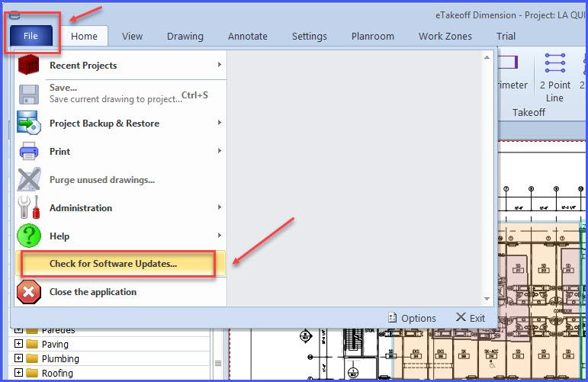The image size is (588, 382).
Task: Choose Purge unused drawings
Action: [x=120, y=180]
